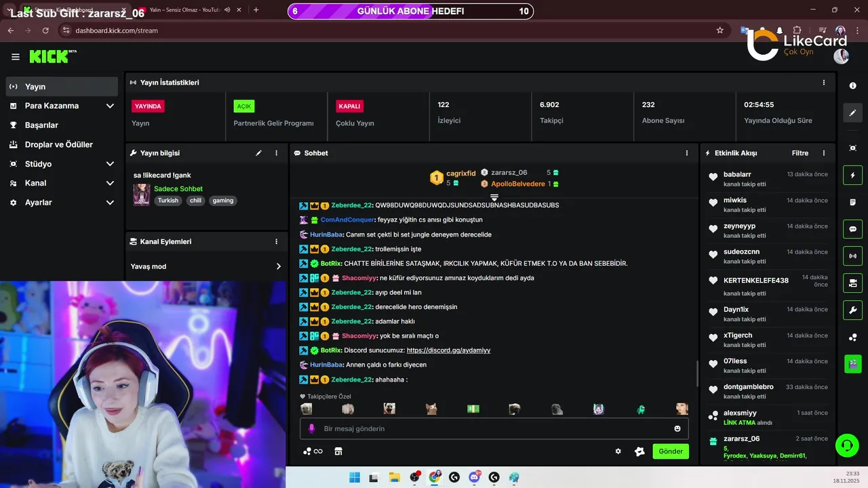The height and width of the screenshot is (488, 868).
Task: Toggle stream preview widget icon in right toolbar
Action: pyautogui.click(x=852, y=148)
